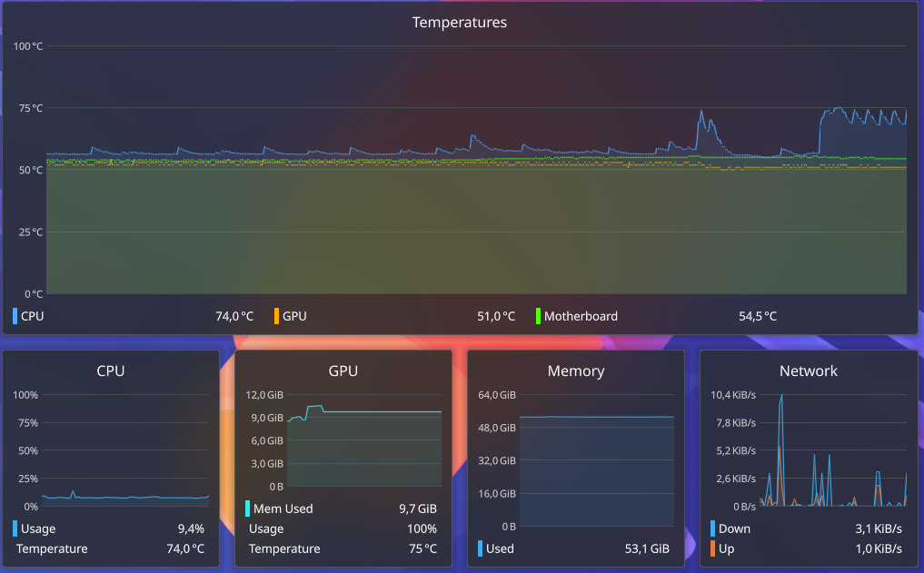This screenshot has height=573, width=924.
Task: Click the CPU widget title
Action: click(111, 371)
